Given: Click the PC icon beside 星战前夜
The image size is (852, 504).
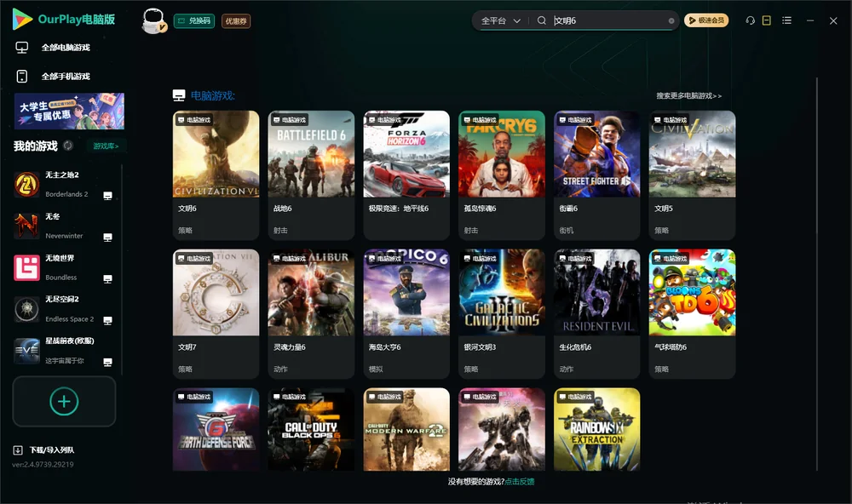Looking at the screenshot, I should point(107,363).
